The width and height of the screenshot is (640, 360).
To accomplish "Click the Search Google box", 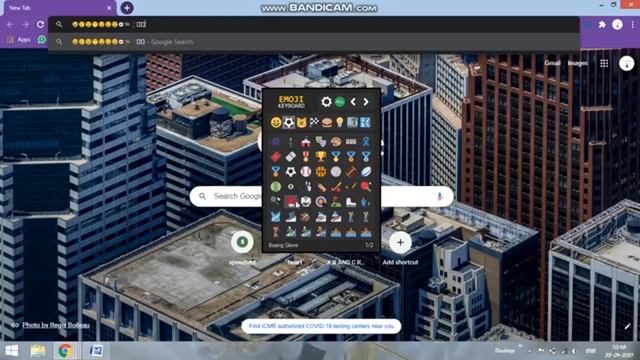I will coord(322,196).
